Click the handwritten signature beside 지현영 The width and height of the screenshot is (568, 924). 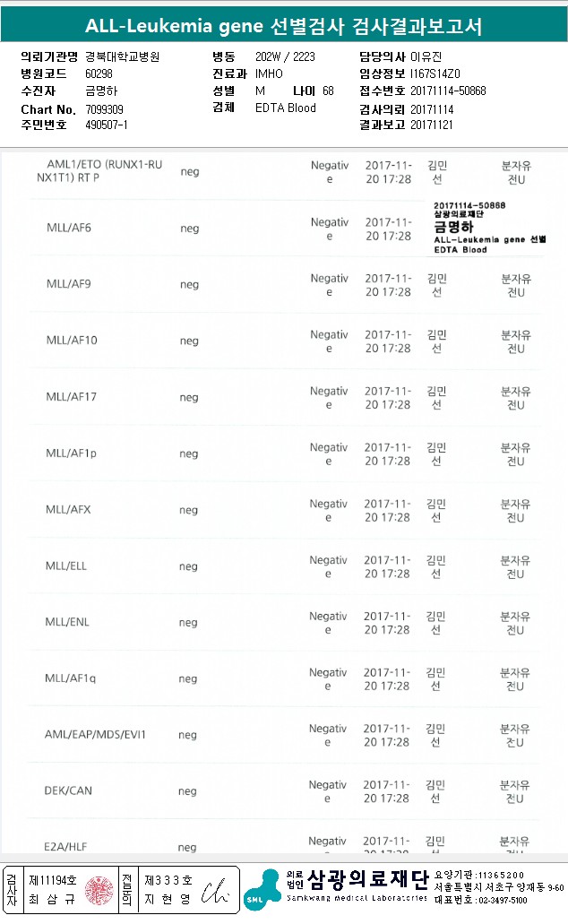(215, 891)
